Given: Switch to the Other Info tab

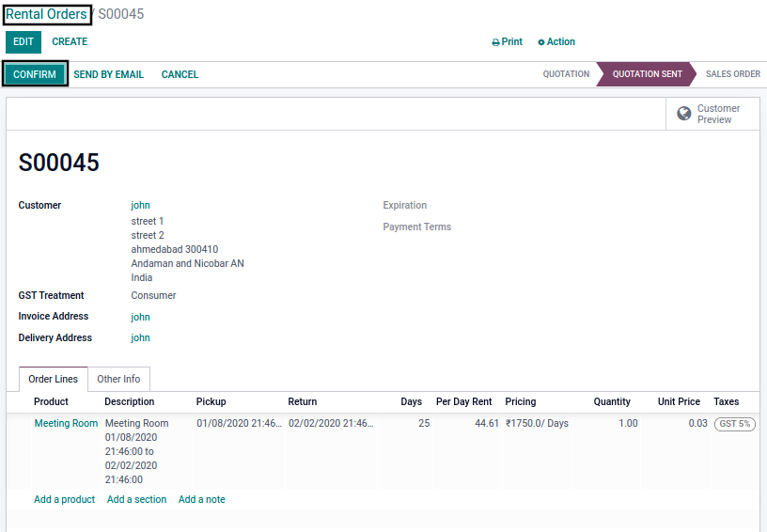Looking at the screenshot, I should tap(118, 379).
